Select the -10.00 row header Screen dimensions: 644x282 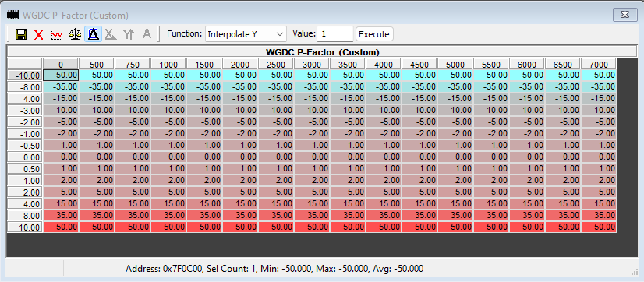pyautogui.click(x=25, y=76)
